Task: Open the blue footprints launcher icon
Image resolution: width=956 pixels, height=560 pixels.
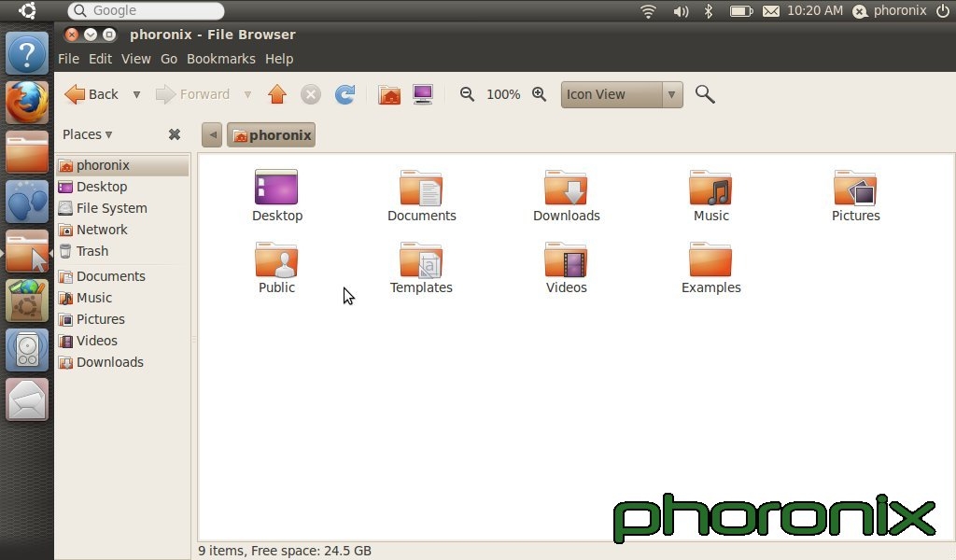Action: [x=27, y=202]
